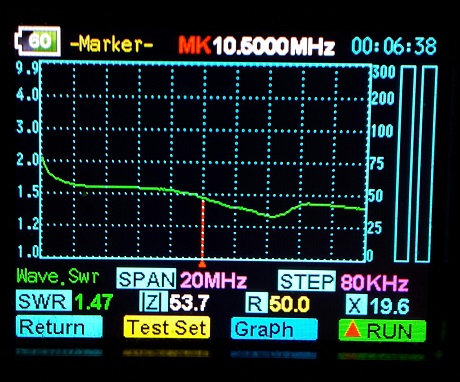Tap the green RUN button
This screenshot has width=460, height=382.
pyautogui.click(x=382, y=331)
